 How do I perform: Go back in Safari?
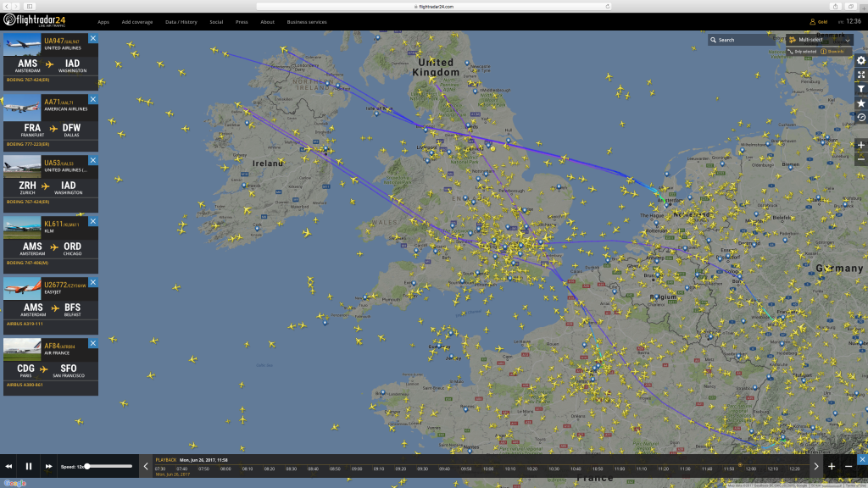[x=7, y=7]
